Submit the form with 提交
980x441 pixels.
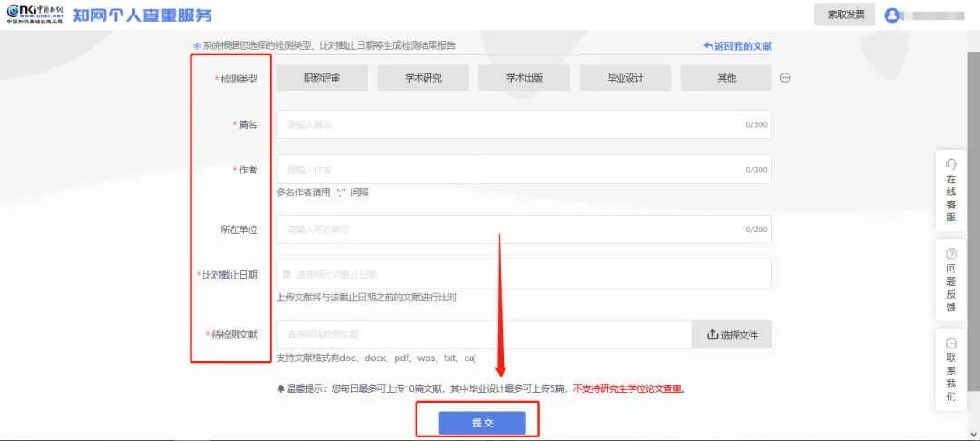[x=483, y=423]
